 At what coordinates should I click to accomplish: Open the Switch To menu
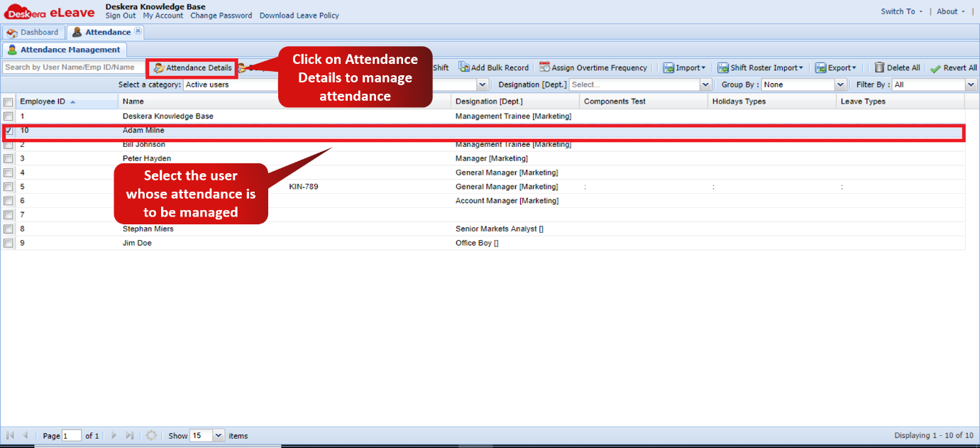point(899,11)
